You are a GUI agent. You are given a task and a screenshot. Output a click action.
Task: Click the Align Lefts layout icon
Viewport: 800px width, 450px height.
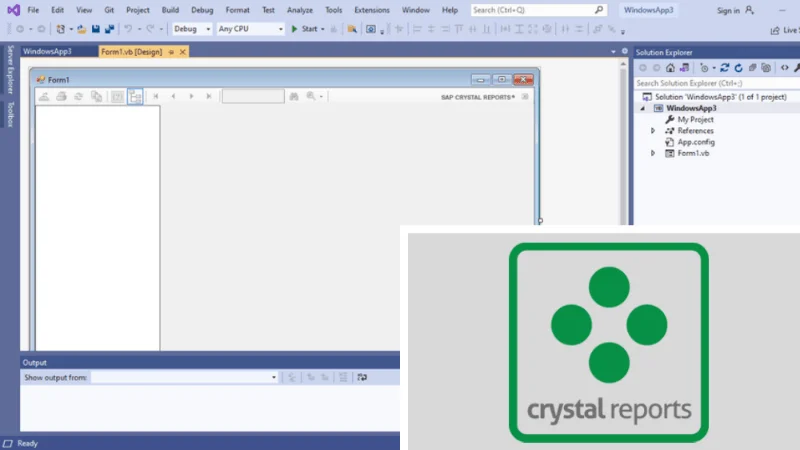tap(417, 29)
